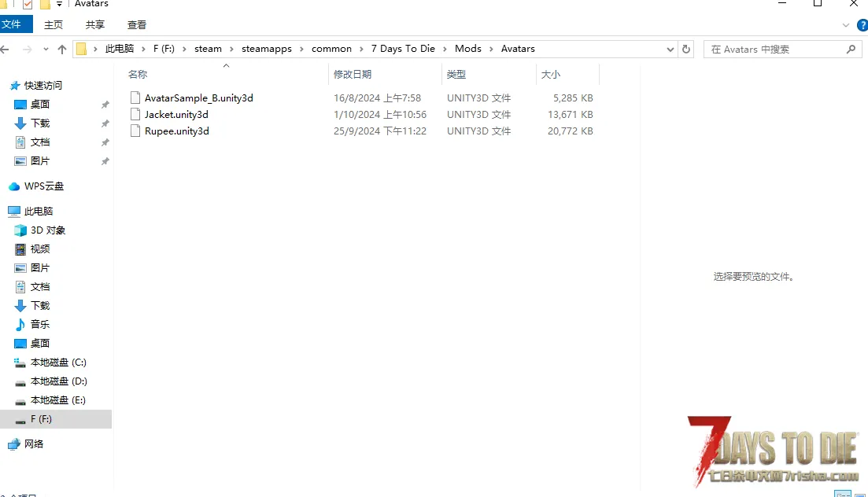The image size is (868, 497).
Task: Open recent locations dropdown arrow
Action: [46, 50]
